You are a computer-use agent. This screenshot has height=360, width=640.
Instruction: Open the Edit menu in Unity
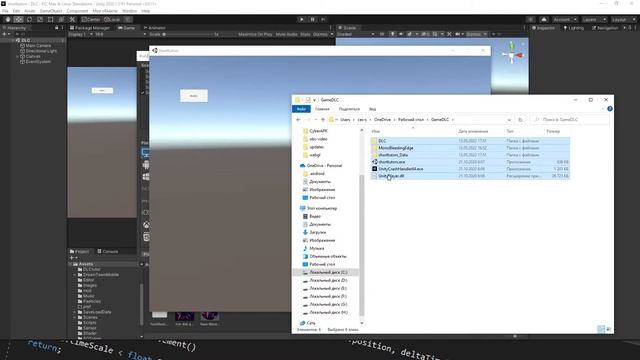tap(16, 11)
